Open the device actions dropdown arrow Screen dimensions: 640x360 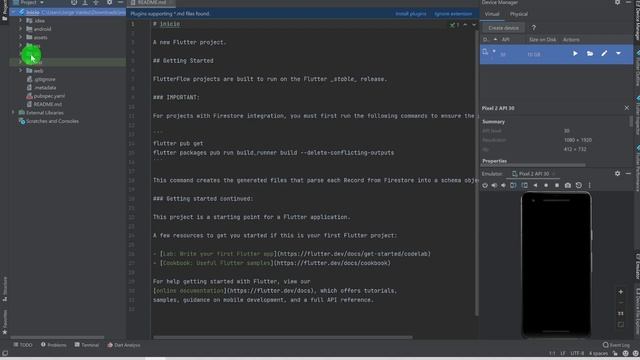pos(618,53)
